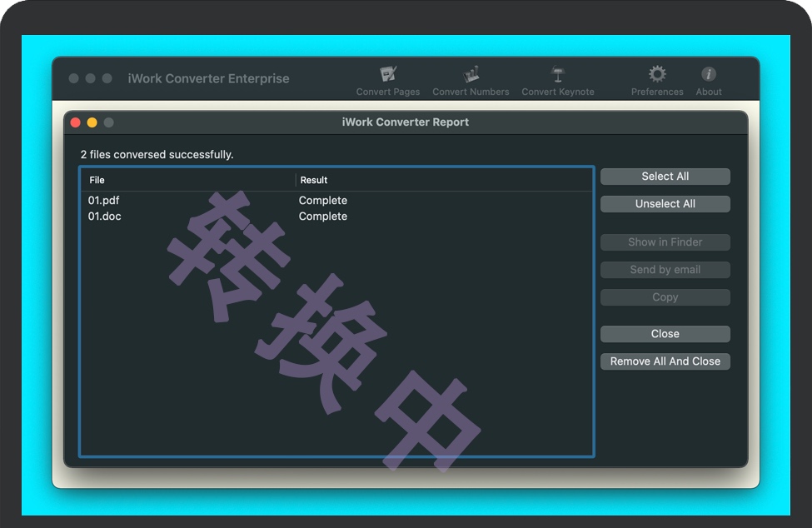
Task: Sort by the Result column header
Action: 314,180
